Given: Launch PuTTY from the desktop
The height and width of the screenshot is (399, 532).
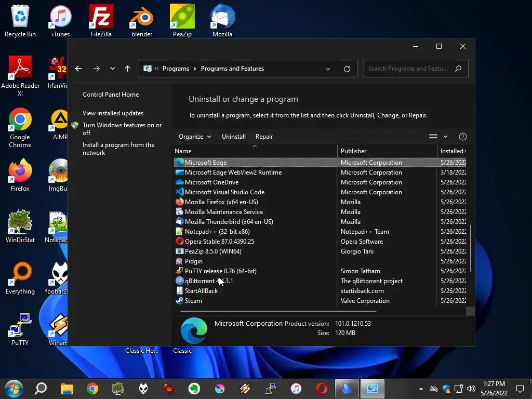Looking at the screenshot, I should (x=20, y=329).
